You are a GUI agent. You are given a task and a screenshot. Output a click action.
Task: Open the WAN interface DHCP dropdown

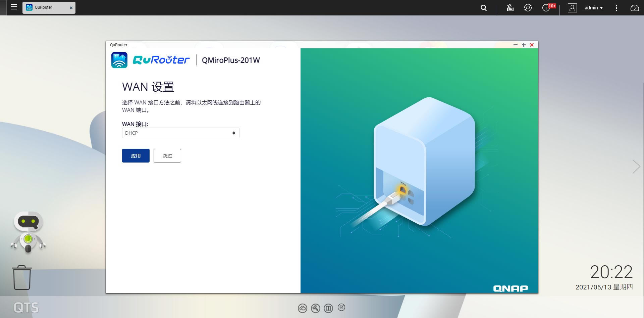point(180,133)
